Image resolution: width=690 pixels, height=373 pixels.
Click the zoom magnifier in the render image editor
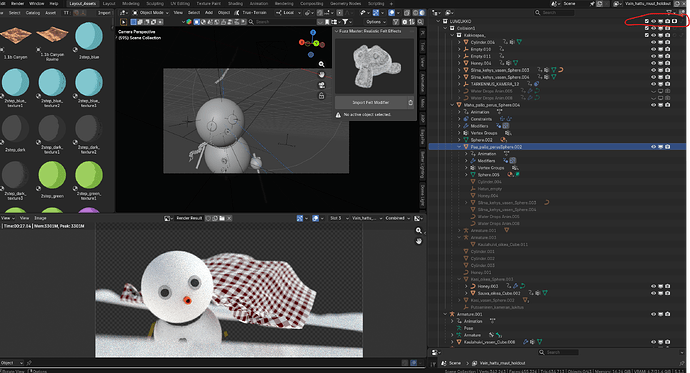pos(418,230)
